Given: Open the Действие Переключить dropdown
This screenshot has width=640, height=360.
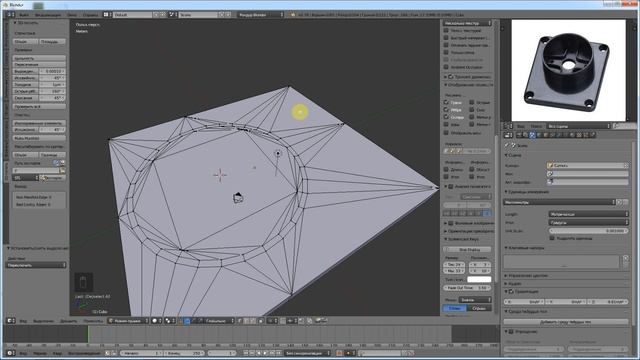Looking at the screenshot, I should point(36,265).
